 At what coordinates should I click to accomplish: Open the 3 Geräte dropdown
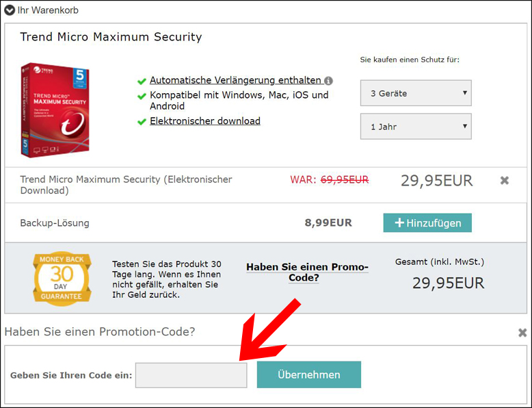tap(416, 93)
